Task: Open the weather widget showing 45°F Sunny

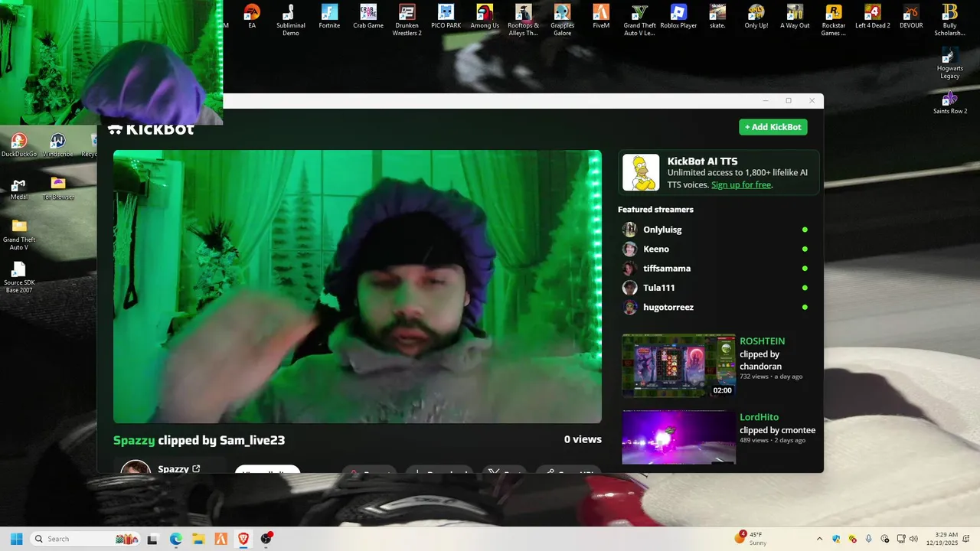Action: (x=750, y=539)
